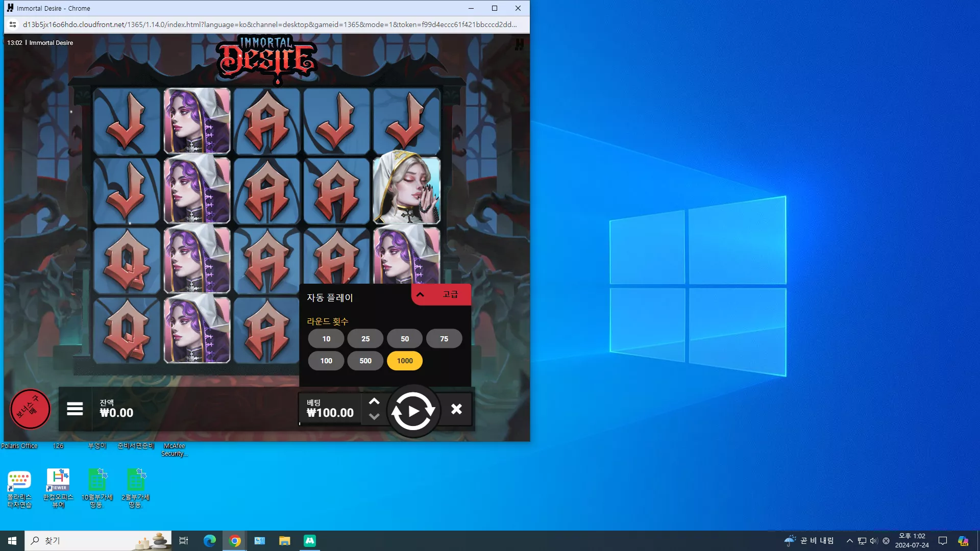The image size is (980, 551).
Task: Start autoplay with the circular play button
Action: pyautogui.click(x=413, y=411)
